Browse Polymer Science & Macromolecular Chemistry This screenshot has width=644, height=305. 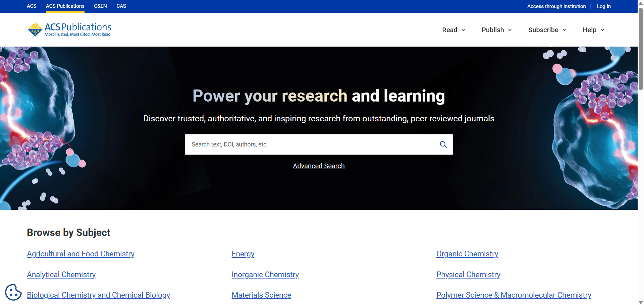click(x=514, y=295)
